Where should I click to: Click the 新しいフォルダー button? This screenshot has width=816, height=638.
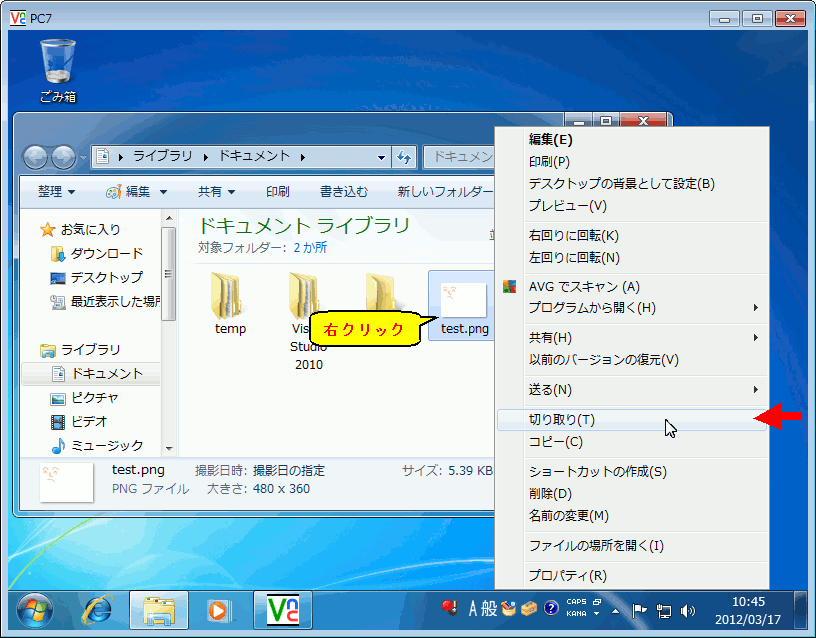tap(447, 191)
